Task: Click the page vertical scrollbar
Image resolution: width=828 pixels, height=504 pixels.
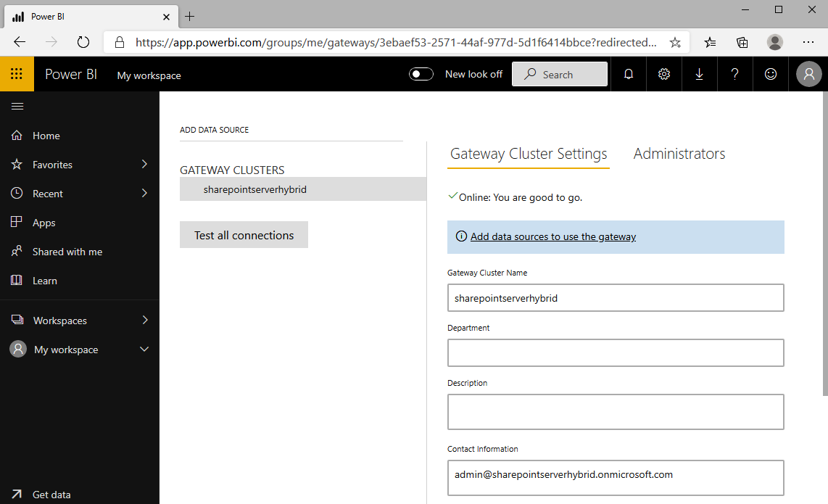Action: [x=825, y=243]
